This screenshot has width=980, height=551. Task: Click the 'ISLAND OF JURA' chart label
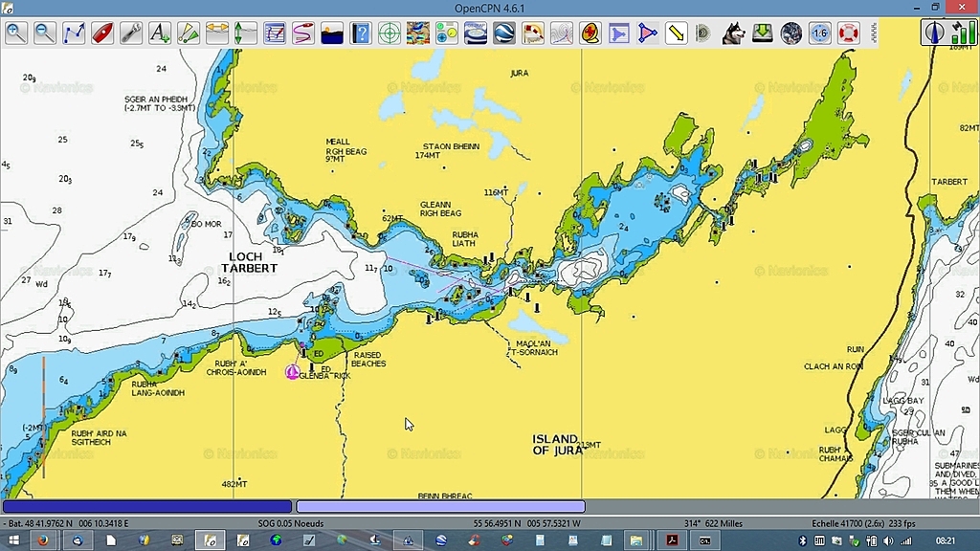(x=556, y=444)
